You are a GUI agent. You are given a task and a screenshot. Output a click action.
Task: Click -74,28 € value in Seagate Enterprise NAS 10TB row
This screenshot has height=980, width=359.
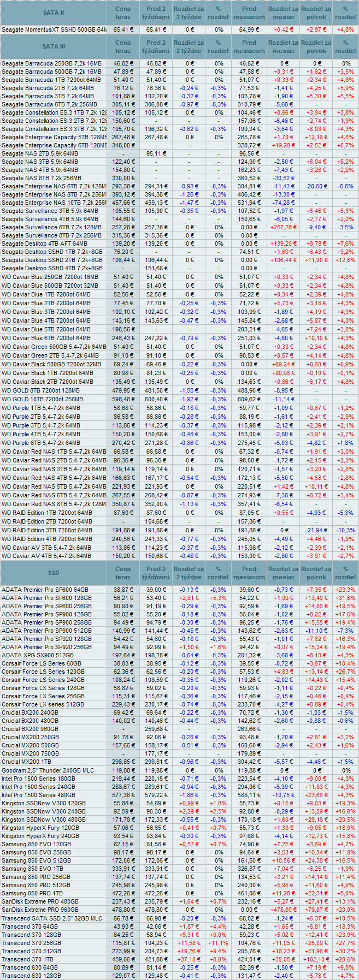click(x=283, y=203)
